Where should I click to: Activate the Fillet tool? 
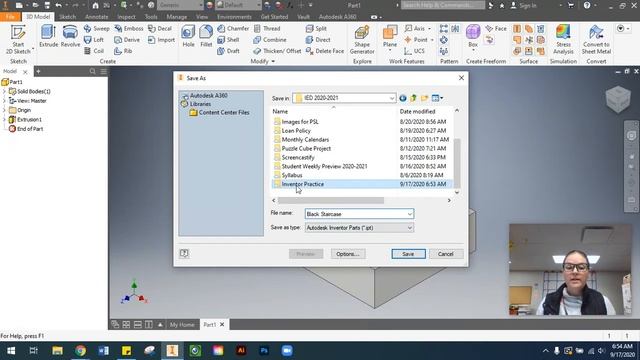tap(206, 36)
